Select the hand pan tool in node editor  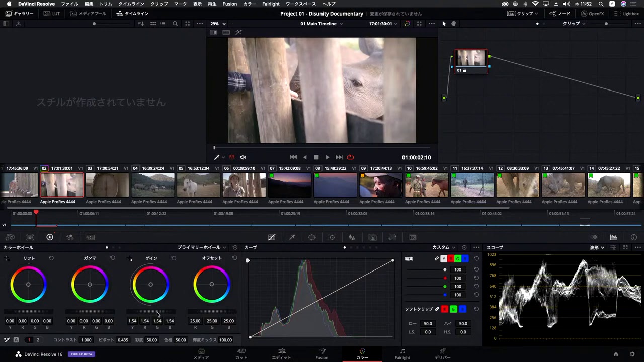(x=453, y=24)
